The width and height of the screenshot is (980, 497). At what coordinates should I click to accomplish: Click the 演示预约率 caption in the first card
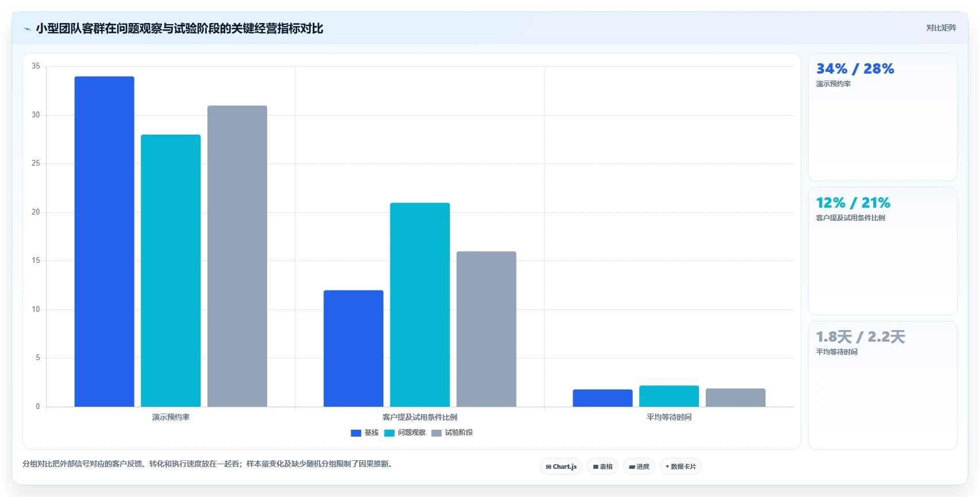pyautogui.click(x=833, y=84)
